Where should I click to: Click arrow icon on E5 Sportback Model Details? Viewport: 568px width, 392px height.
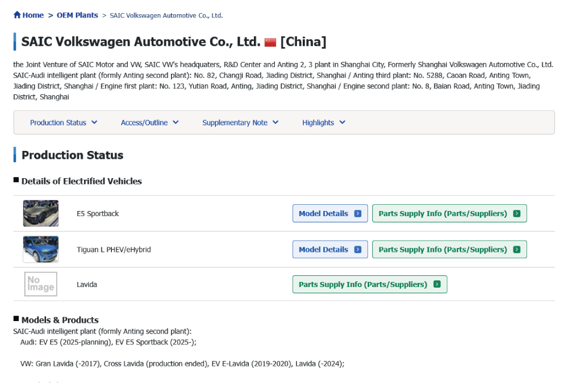click(358, 214)
